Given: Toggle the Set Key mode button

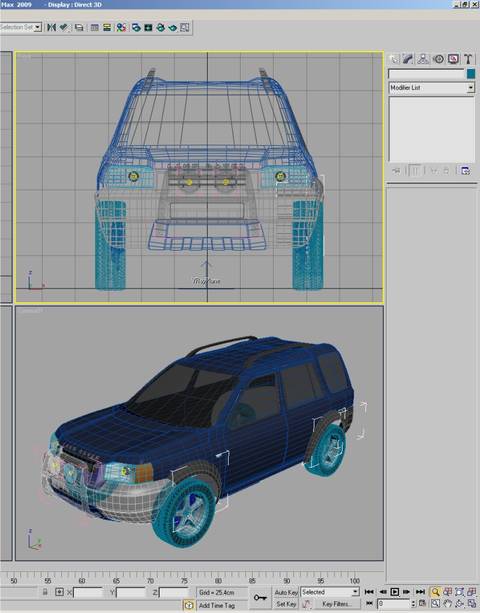Looking at the screenshot, I should click(x=286, y=604).
